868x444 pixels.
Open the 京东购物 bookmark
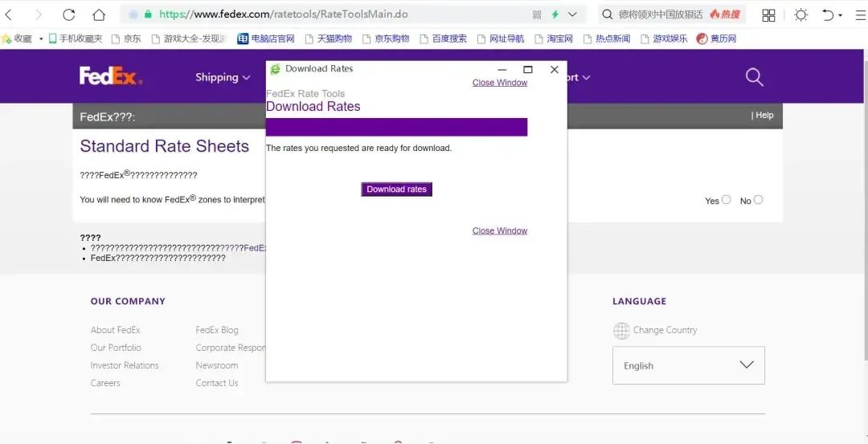click(386, 39)
